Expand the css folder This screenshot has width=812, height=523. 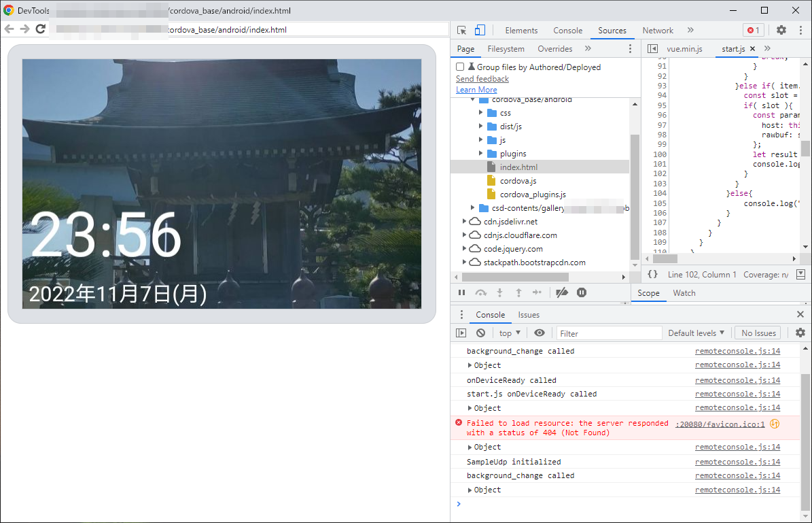pyautogui.click(x=480, y=112)
